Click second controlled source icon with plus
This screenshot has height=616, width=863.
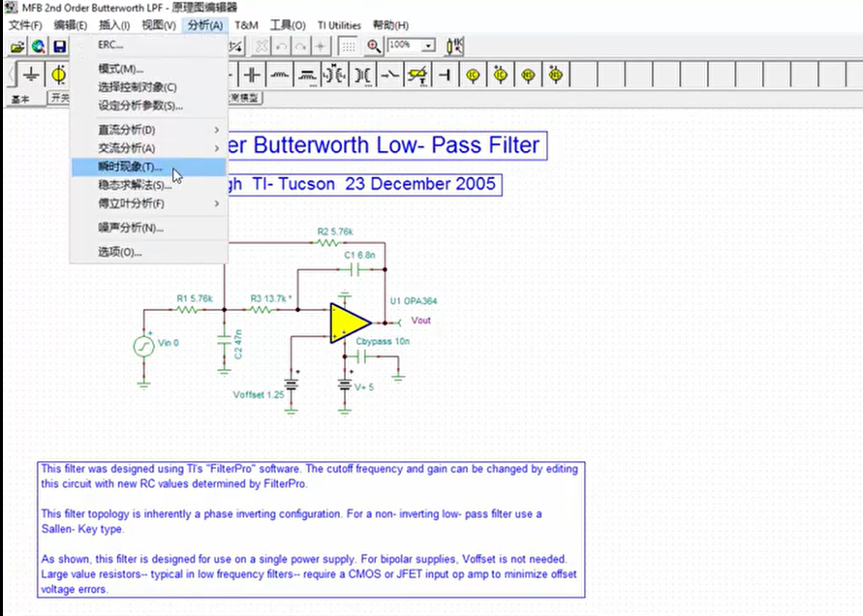(501, 75)
